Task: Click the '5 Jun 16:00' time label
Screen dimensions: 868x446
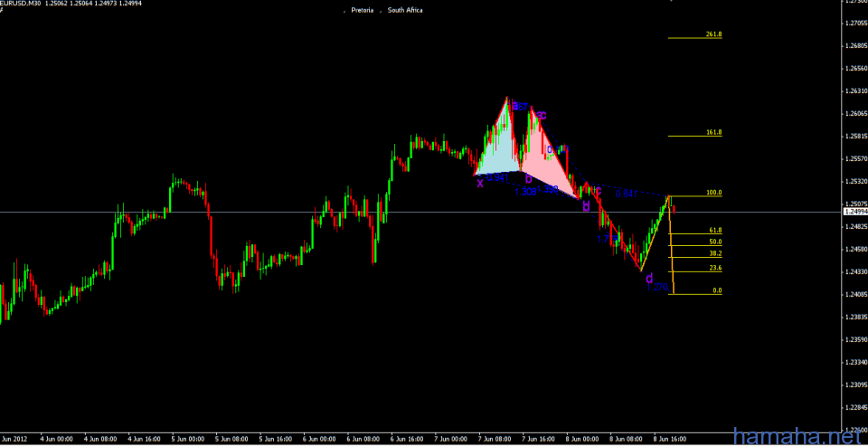Action: [277, 440]
